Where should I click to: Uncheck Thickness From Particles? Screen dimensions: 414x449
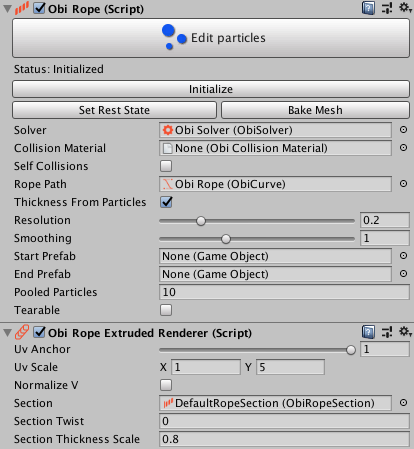166,202
